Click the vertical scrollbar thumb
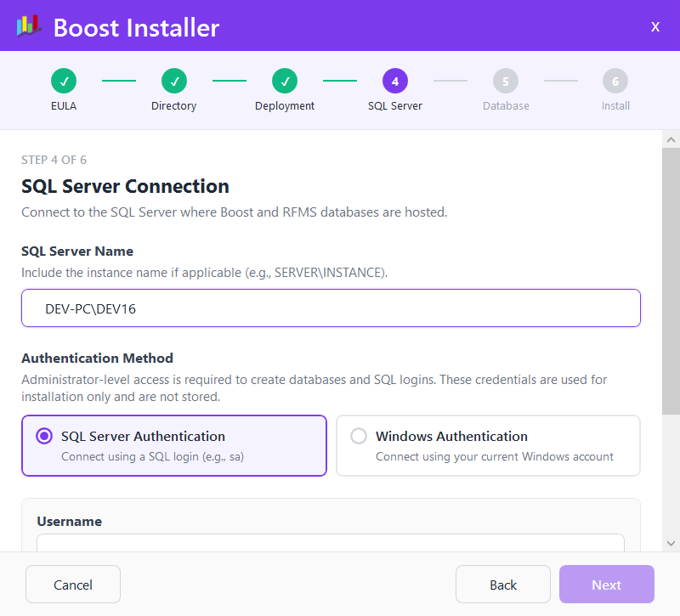Viewport: 680px width, 616px height. 671,281
